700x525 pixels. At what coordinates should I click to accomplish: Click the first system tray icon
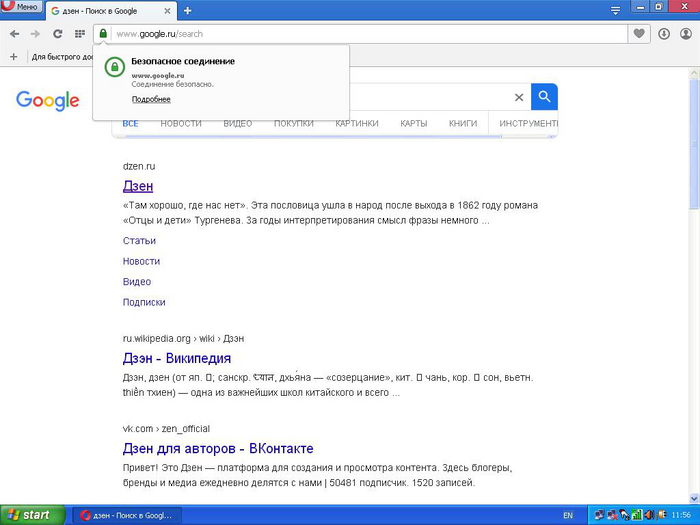pos(599,516)
